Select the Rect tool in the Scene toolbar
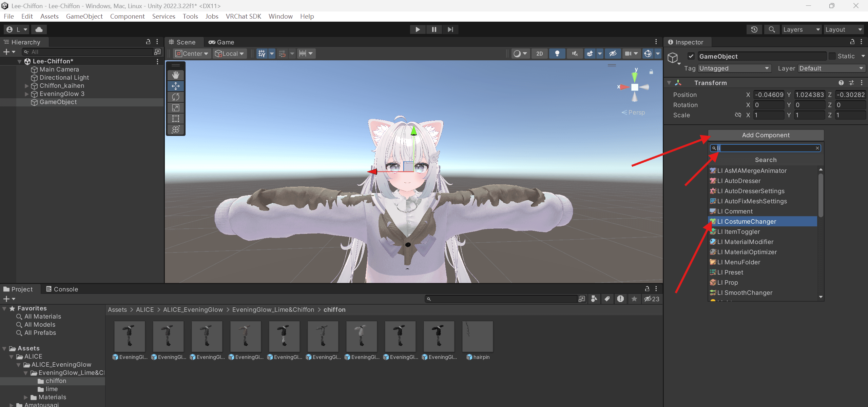Image resolution: width=868 pixels, height=407 pixels. (x=176, y=119)
